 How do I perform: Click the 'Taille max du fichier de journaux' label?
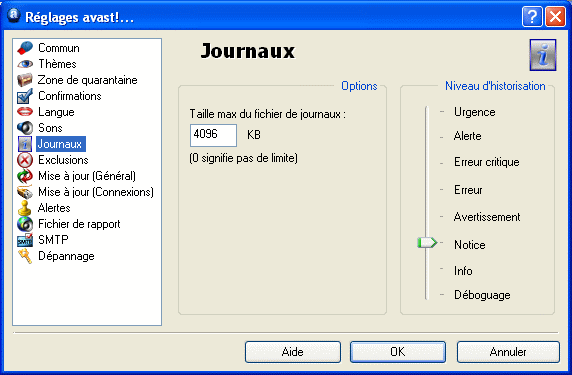267,114
